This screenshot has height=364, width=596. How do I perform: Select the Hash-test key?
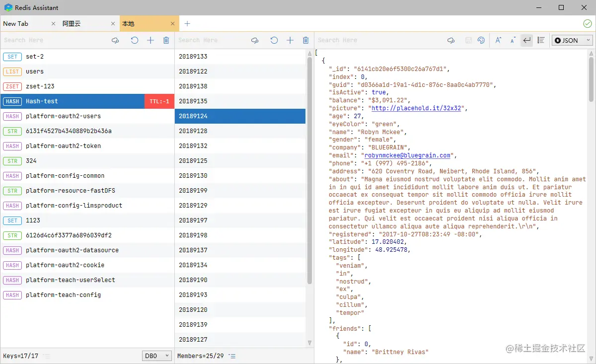point(87,101)
